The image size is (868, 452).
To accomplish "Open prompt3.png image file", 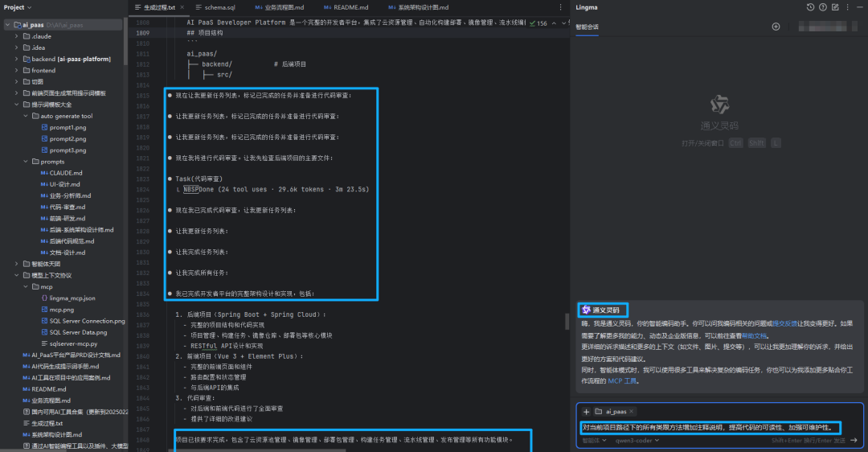I will click(68, 150).
